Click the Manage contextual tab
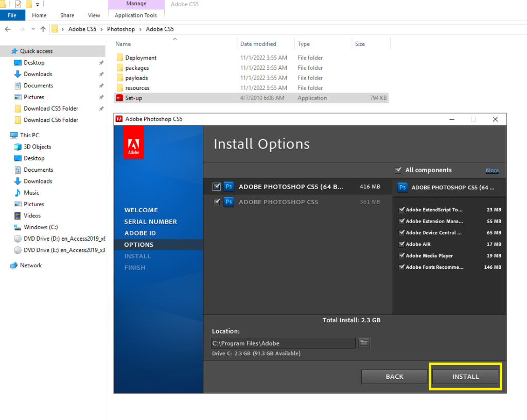The width and height of the screenshot is (527, 420). click(x=136, y=4)
